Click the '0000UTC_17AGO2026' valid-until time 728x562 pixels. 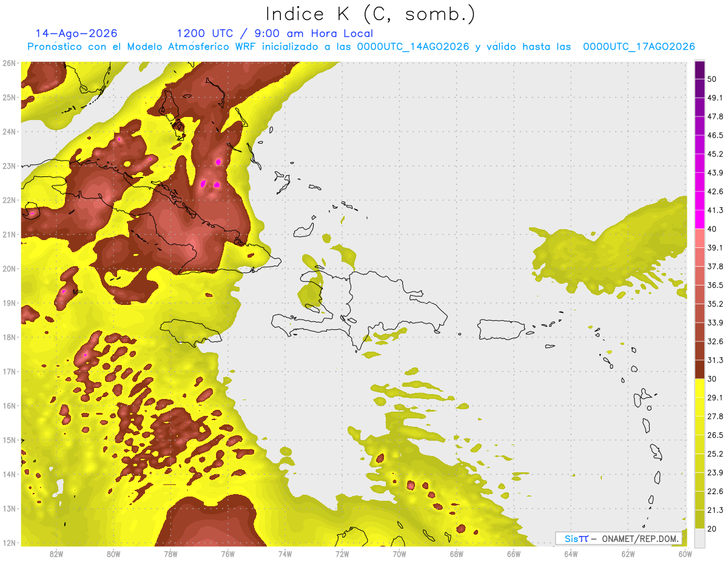(x=639, y=47)
